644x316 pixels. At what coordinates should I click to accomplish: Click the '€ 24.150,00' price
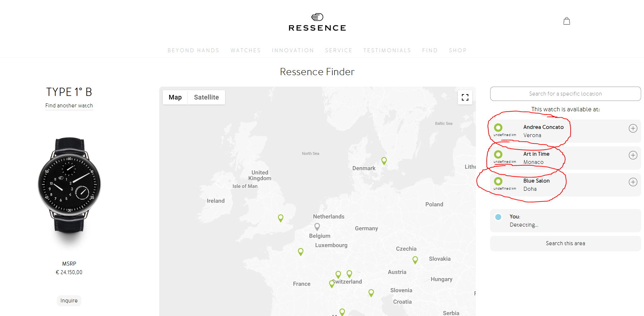click(x=69, y=272)
